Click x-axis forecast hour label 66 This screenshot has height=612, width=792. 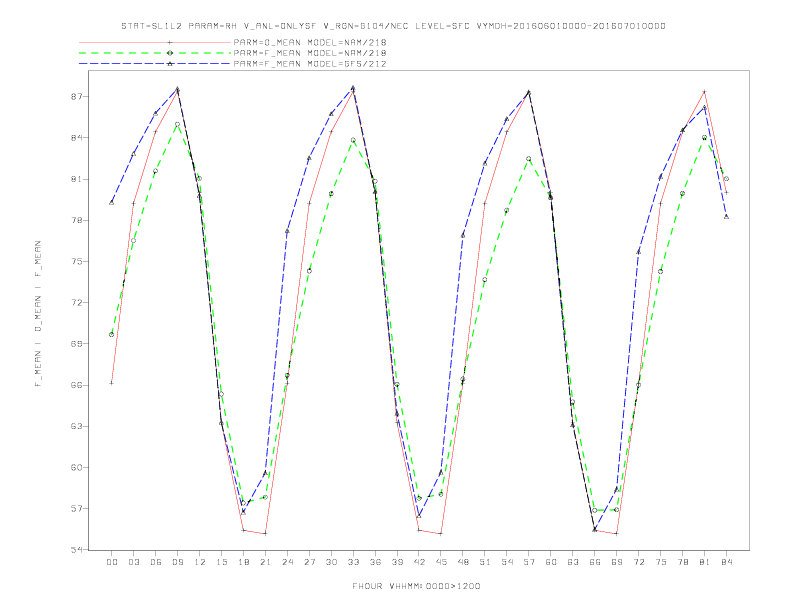pos(595,562)
